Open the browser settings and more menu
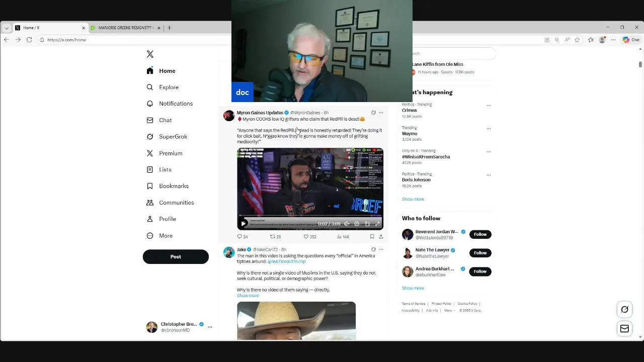 pos(613,40)
